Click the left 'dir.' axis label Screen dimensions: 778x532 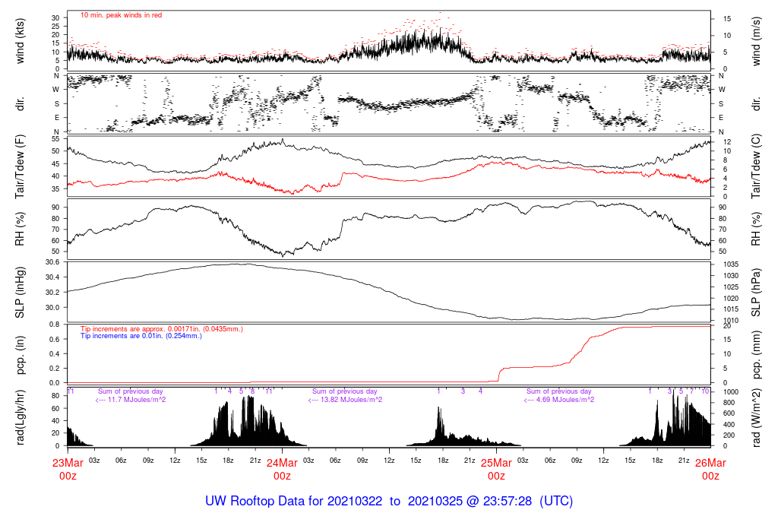[x=20, y=104]
